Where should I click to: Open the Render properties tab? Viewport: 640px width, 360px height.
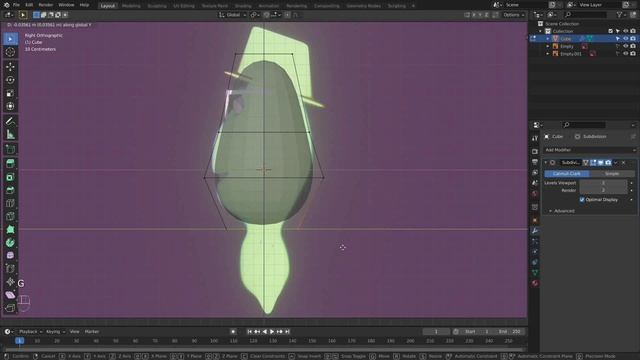click(x=535, y=151)
